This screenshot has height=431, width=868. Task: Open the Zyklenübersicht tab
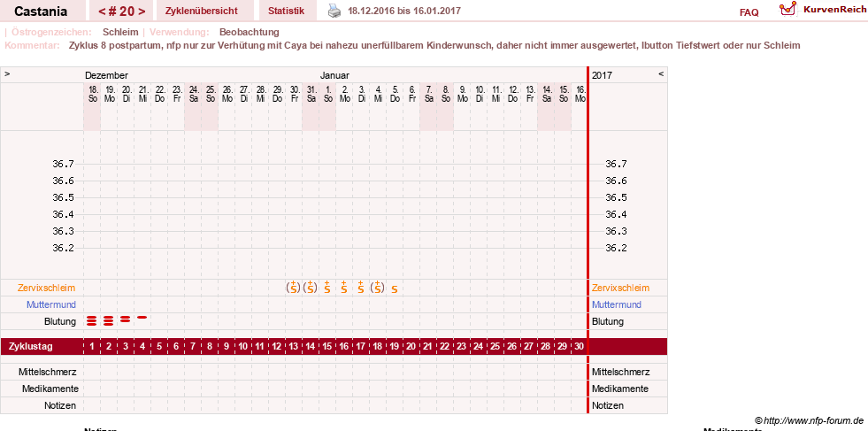pos(202,12)
